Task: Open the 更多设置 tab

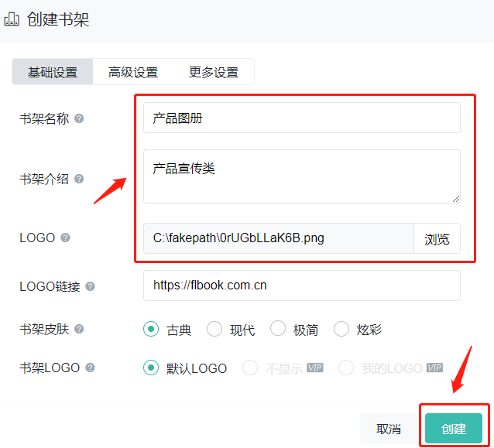Action: click(x=214, y=72)
